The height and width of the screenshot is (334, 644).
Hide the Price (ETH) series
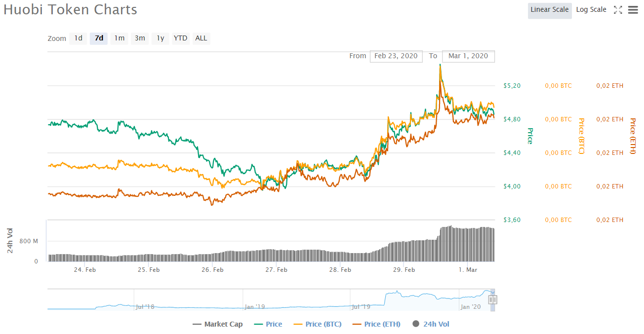pyautogui.click(x=376, y=324)
